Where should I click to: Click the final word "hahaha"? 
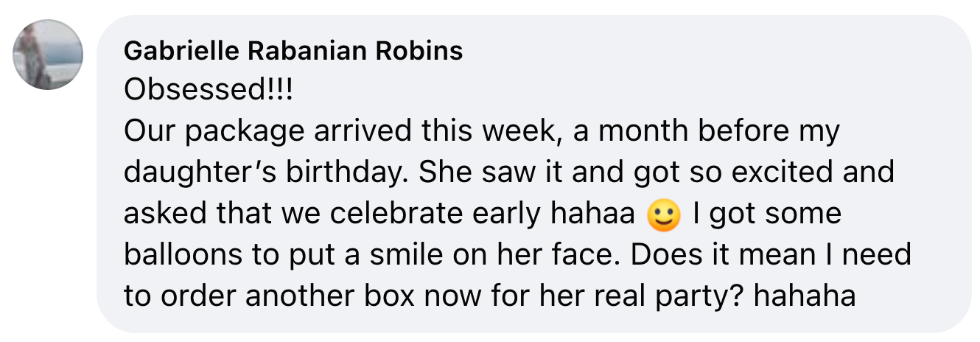(x=805, y=297)
